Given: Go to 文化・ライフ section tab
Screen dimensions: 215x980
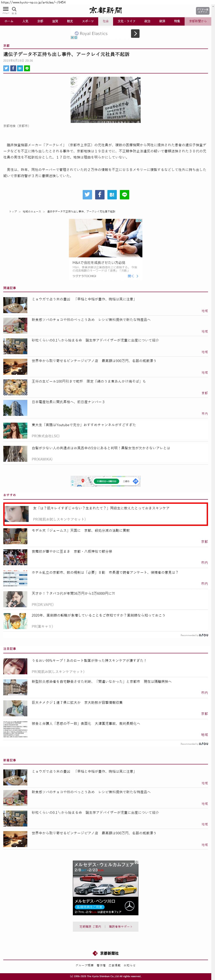Looking at the screenshot, I should point(126,21).
